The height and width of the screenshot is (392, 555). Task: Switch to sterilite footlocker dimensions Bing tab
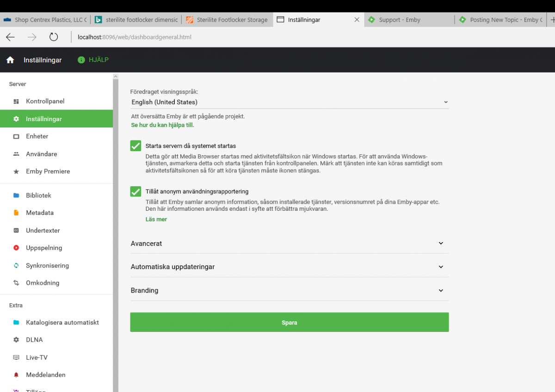point(136,20)
